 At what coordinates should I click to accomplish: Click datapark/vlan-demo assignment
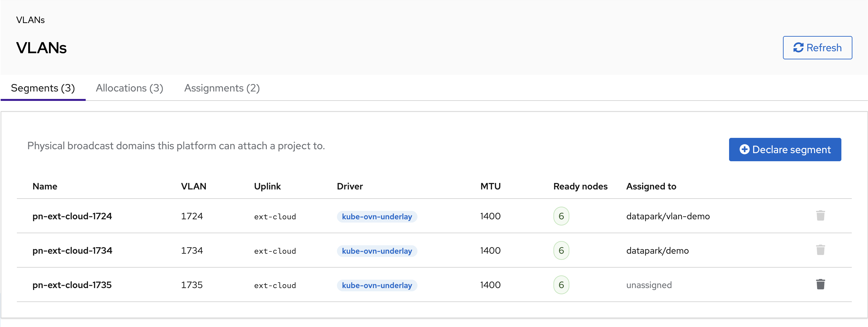[x=667, y=216]
